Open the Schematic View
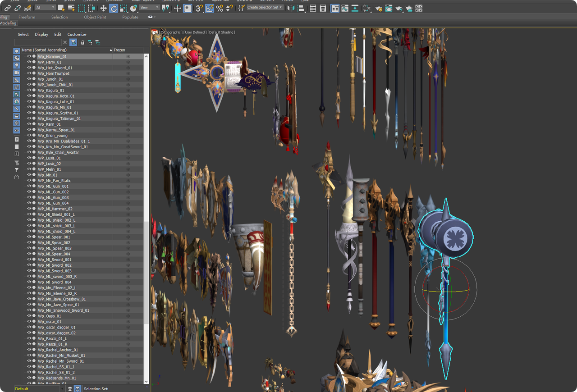Screen dimensions: 577x392 [x=367, y=8]
